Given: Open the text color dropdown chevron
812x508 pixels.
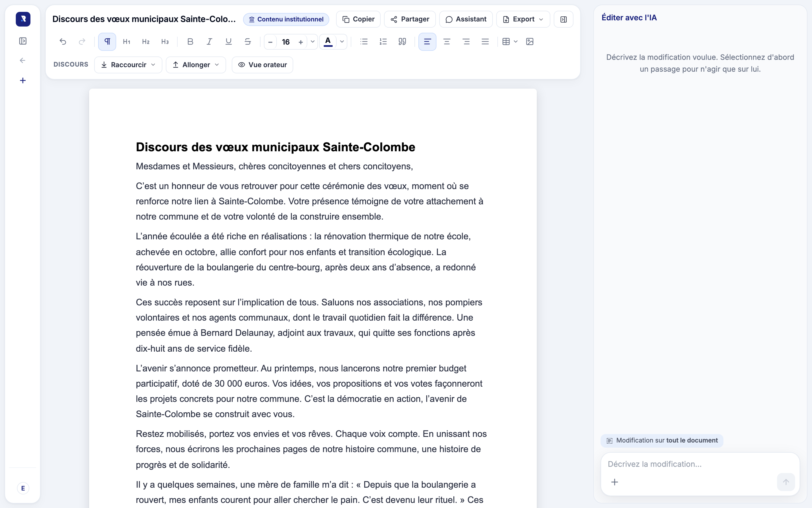Looking at the screenshot, I should pyautogui.click(x=342, y=42).
